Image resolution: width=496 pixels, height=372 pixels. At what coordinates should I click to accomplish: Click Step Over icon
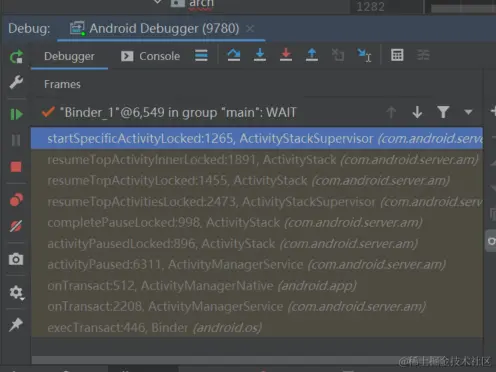(234, 55)
